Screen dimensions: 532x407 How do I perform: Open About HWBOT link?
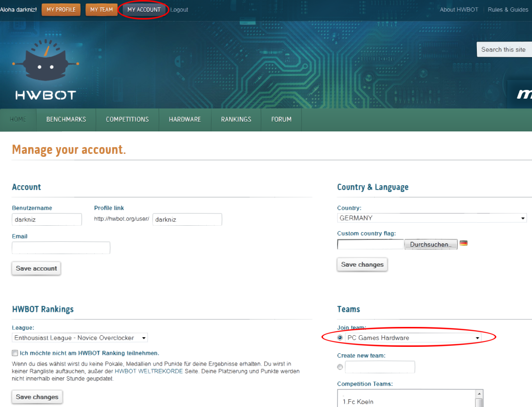459,9
